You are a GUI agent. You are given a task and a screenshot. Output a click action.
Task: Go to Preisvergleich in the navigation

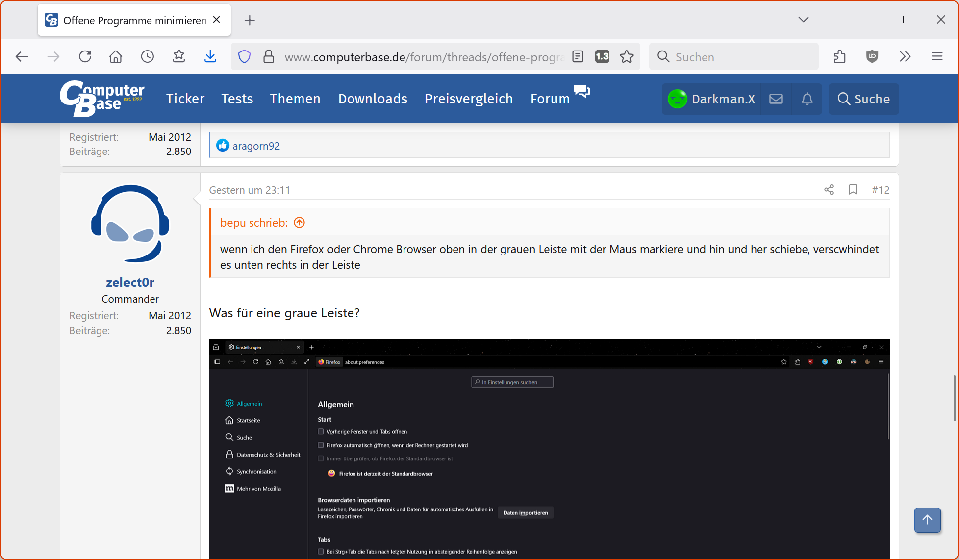468,99
